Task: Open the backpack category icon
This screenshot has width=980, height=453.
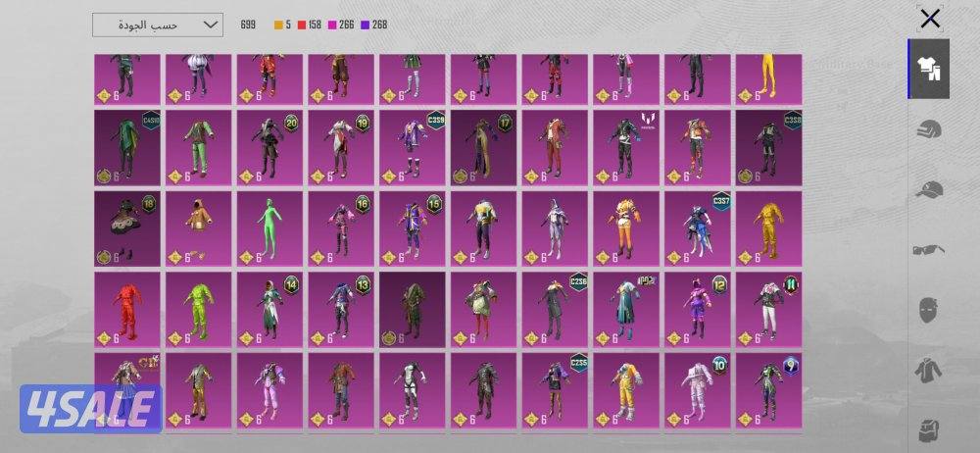Action: pyautogui.click(x=928, y=428)
